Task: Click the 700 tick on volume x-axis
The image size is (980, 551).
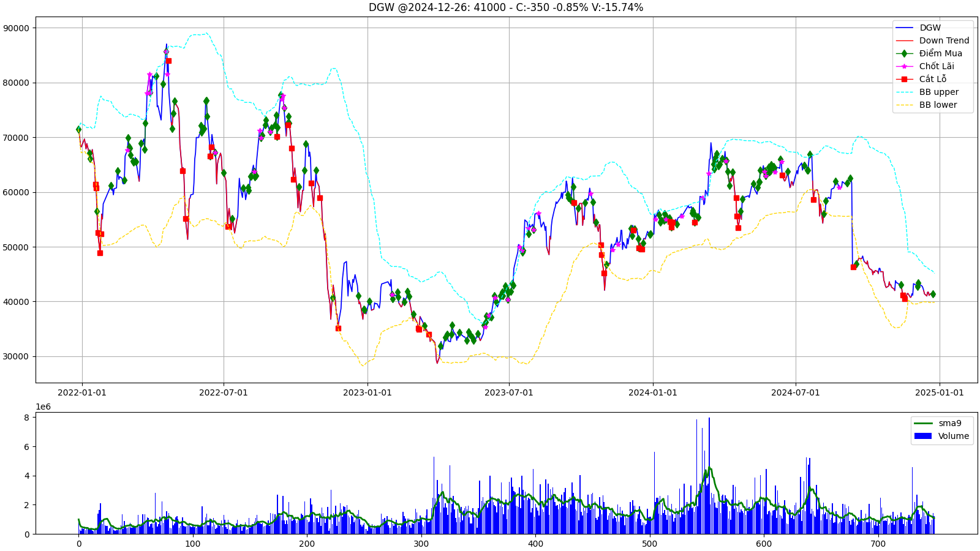Action: coord(878,544)
